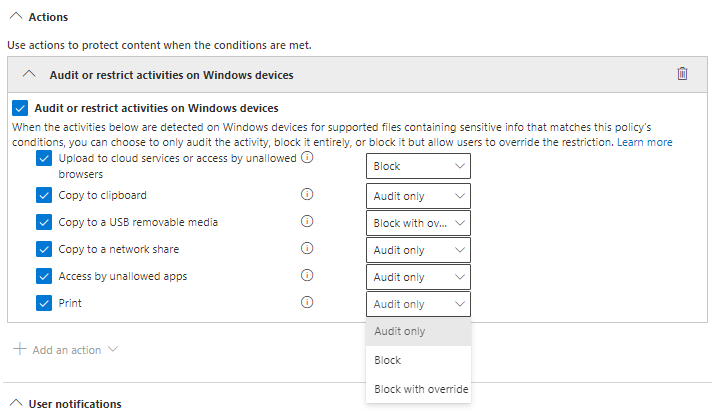The width and height of the screenshot is (720, 416).
Task: Expand the User notifications section
Action: 14,404
